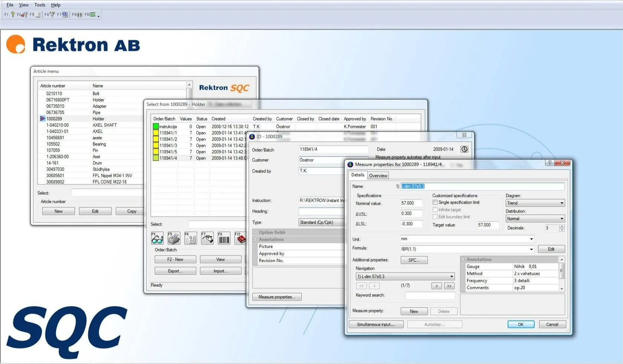Switch to the Overview tab

coord(378,176)
